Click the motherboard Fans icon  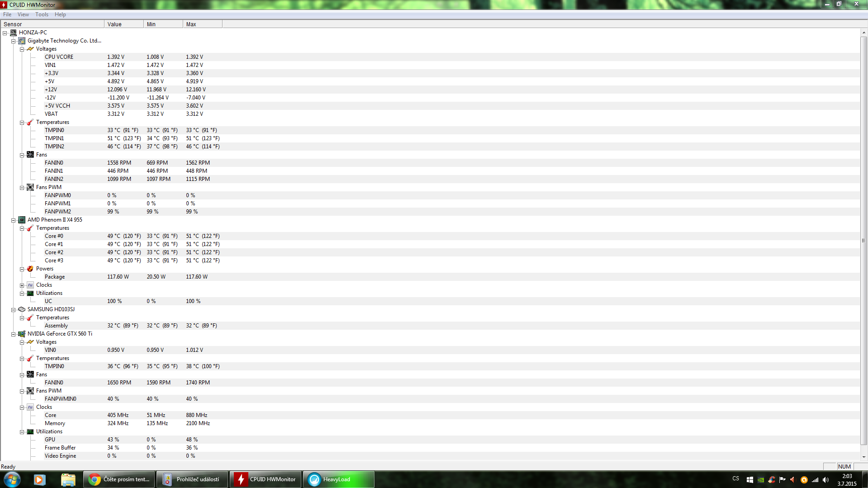click(30, 155)
